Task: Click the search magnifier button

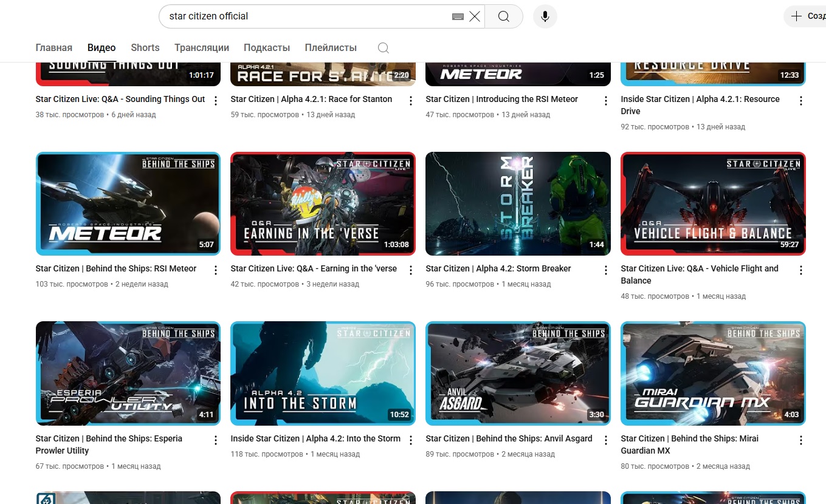Action: [504, 16]
